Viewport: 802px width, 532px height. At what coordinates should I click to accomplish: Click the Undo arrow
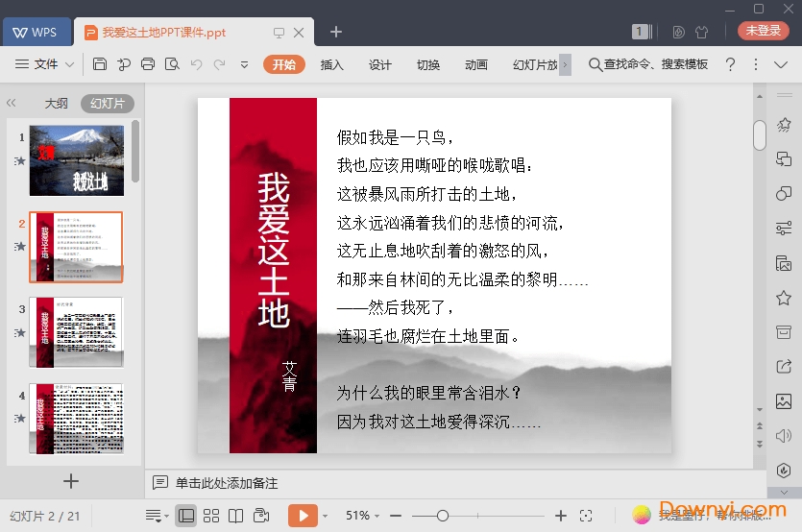(196, 64)
